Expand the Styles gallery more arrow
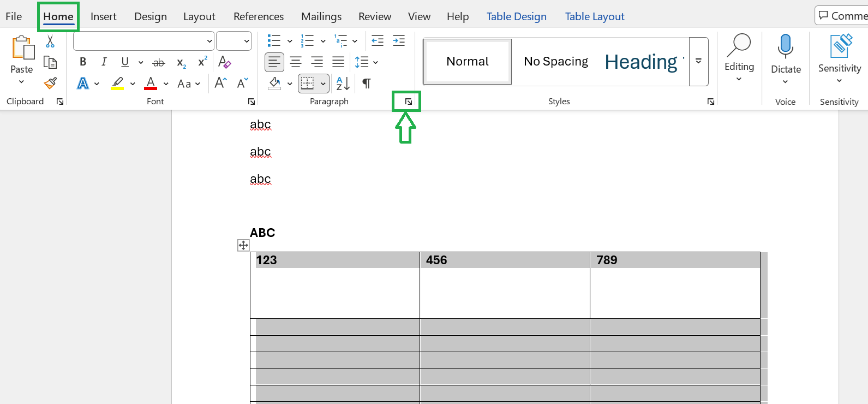The width and height of the screenshot is (868, 404). pos(698,62)
